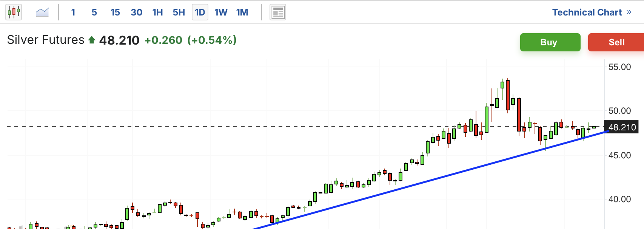The image size is (644, 229).
Task: Switch to area line chart type
Action: coord(42,12)
